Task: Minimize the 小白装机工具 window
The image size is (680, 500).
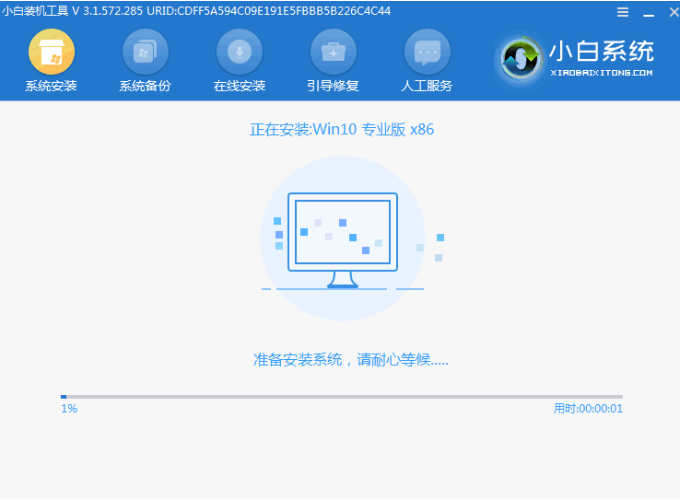Action: [x=645, y=12]
